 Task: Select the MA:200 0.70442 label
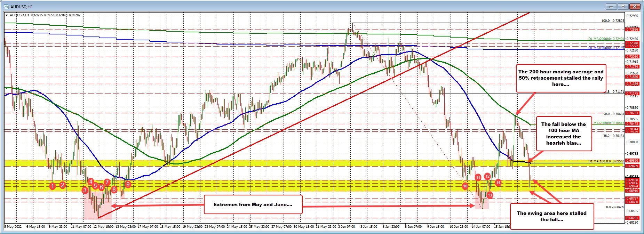[x=609, y=123]
